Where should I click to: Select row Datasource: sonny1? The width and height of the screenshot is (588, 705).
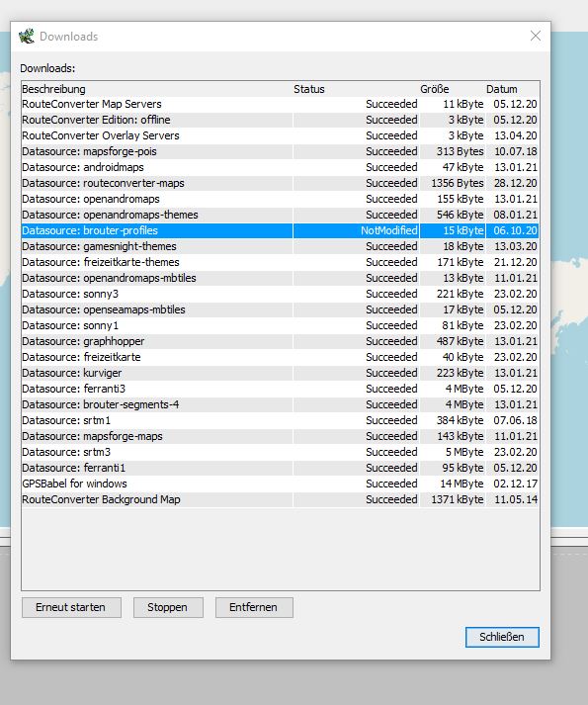pos(280,325)
